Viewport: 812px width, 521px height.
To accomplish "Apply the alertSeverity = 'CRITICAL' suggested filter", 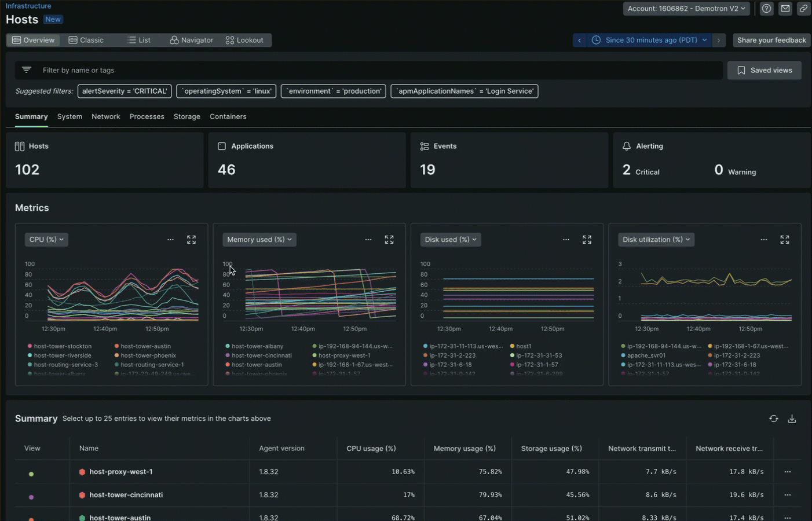I will pos(125,91).
